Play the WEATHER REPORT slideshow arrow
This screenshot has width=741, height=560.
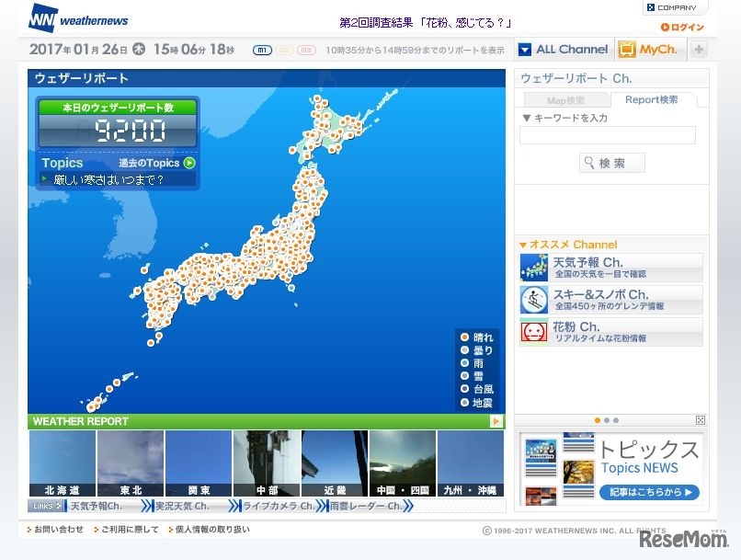pos(497,421)
